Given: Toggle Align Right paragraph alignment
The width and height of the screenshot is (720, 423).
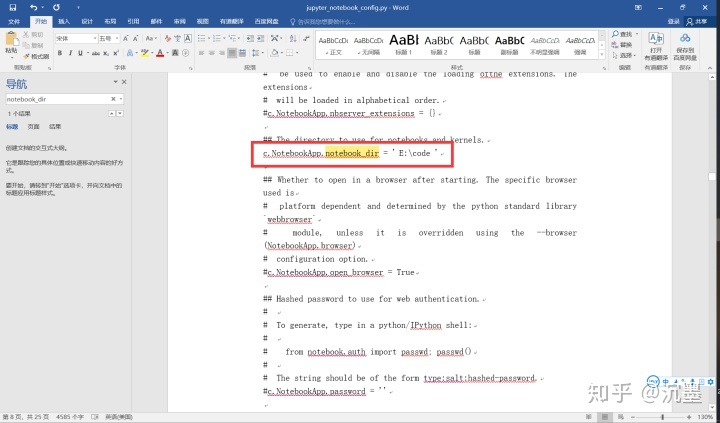Looking at the screenshot, I should [222, 53].
